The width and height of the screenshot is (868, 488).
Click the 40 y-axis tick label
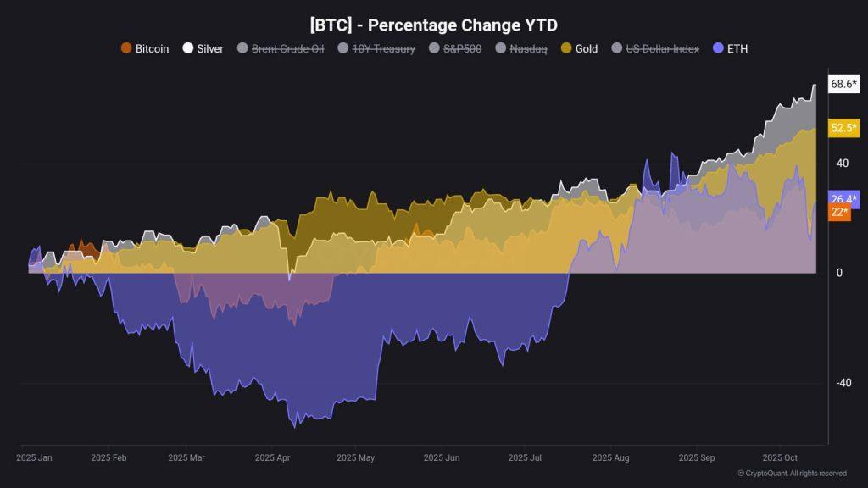843,163
